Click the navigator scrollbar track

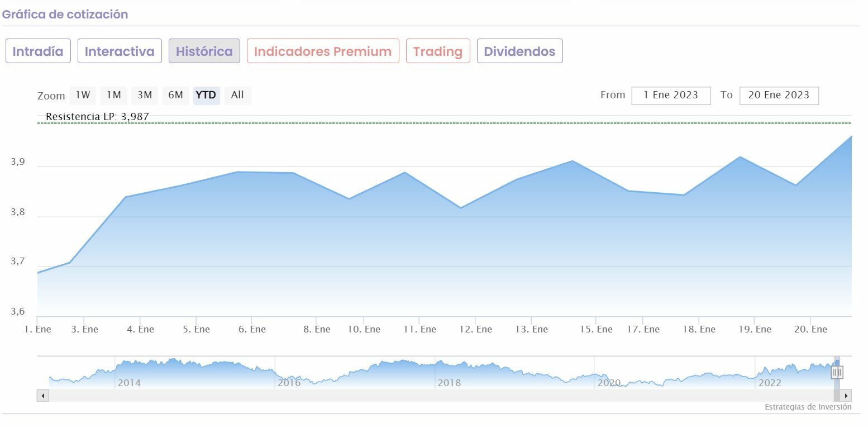coord(436,396)
